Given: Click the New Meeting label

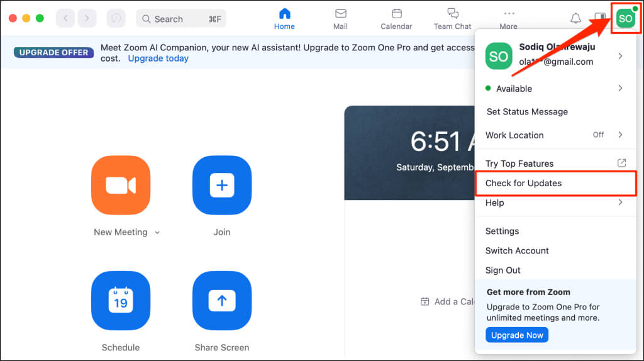Looking at the screenshot, I should [120, 233].
